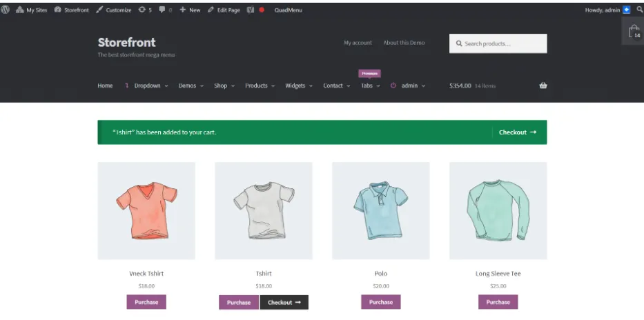The image size is (644, 320).
Task: Click the Yoast SEO icon in admin bar
Action: [251, 10]
